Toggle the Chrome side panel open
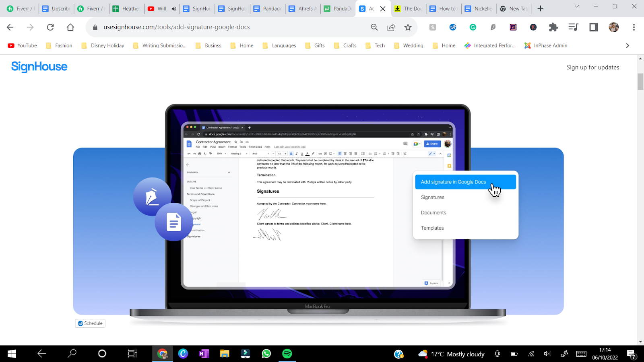The image size is (644, 362). click(x=593, y=27)
